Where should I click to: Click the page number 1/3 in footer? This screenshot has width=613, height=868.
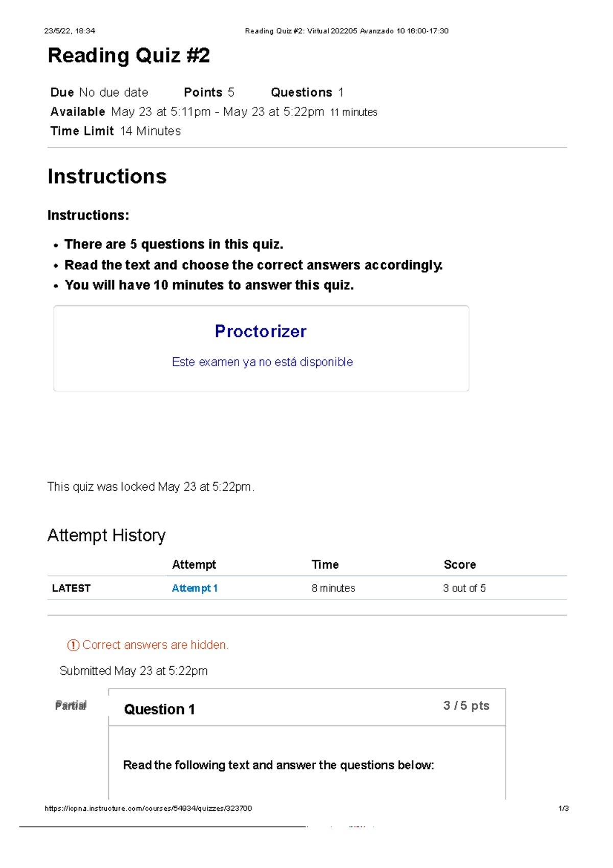tap(563, 808)
